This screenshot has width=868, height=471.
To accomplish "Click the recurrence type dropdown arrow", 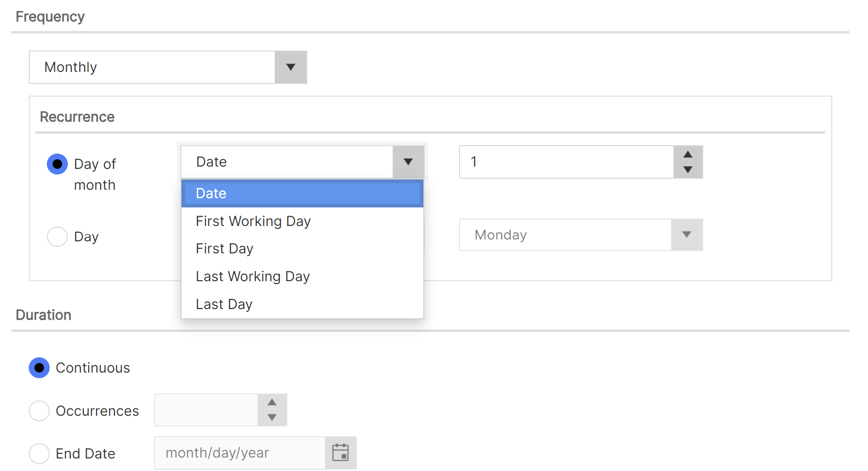I will point(408,161).
